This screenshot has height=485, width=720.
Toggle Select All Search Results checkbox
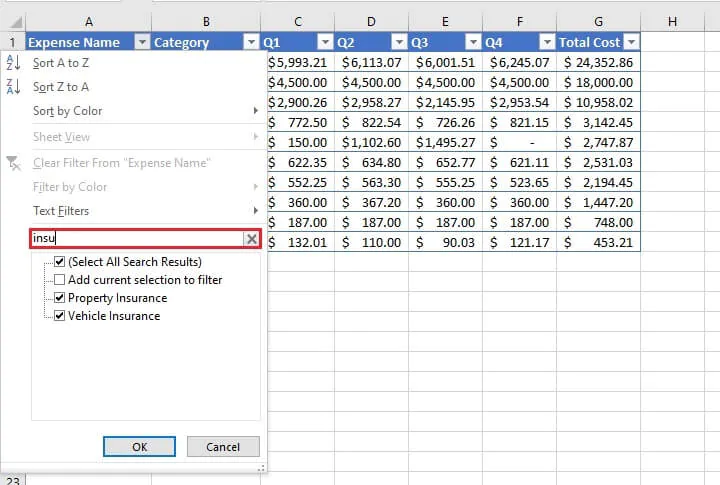[x=60, y=262]
